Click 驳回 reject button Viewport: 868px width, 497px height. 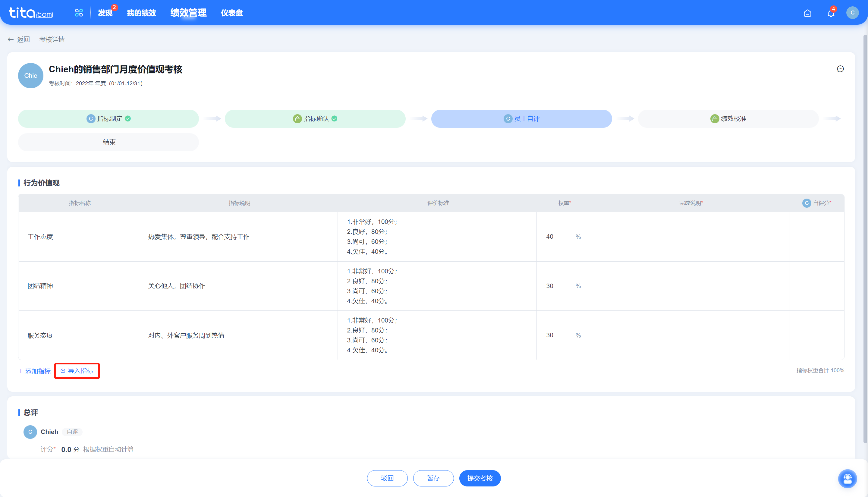click(x=387, y=479)
